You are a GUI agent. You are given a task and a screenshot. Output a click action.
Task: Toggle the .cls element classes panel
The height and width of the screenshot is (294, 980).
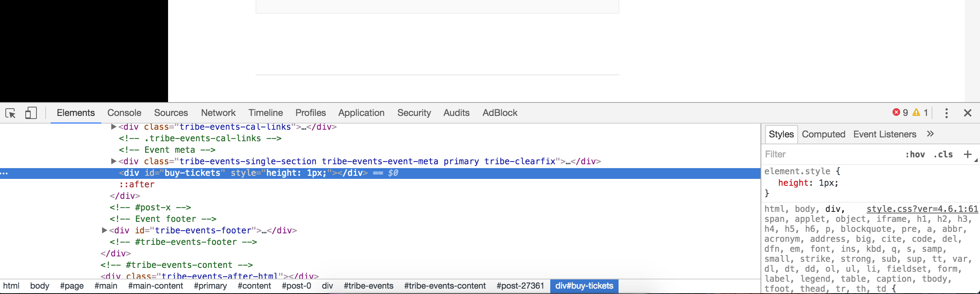pyautogui.click(x=943, y=154)
